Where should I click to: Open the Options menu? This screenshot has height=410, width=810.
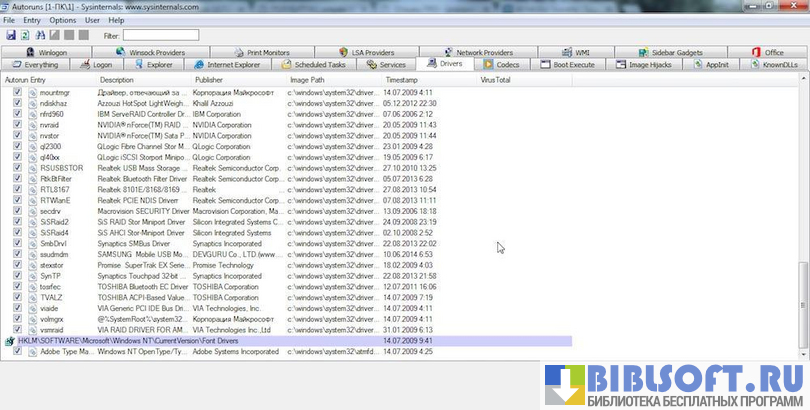[x=62, y=20]
